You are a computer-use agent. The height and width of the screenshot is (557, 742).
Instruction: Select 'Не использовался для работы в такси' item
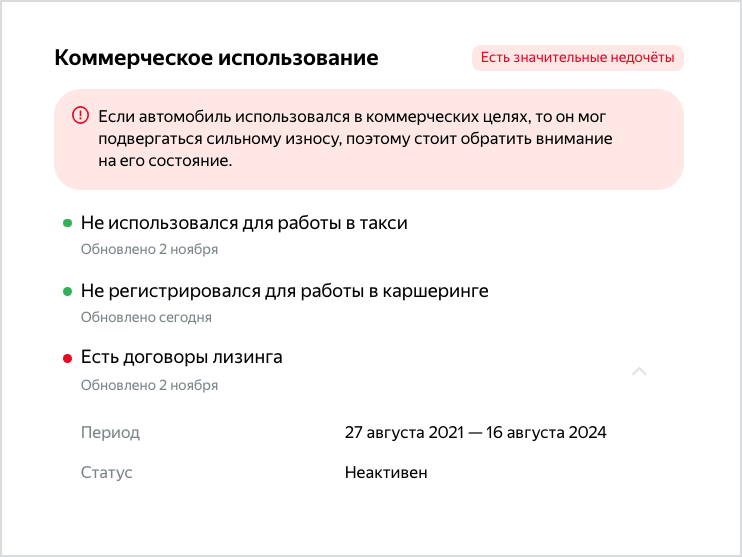pyautogui.click(x=244, y=223)
